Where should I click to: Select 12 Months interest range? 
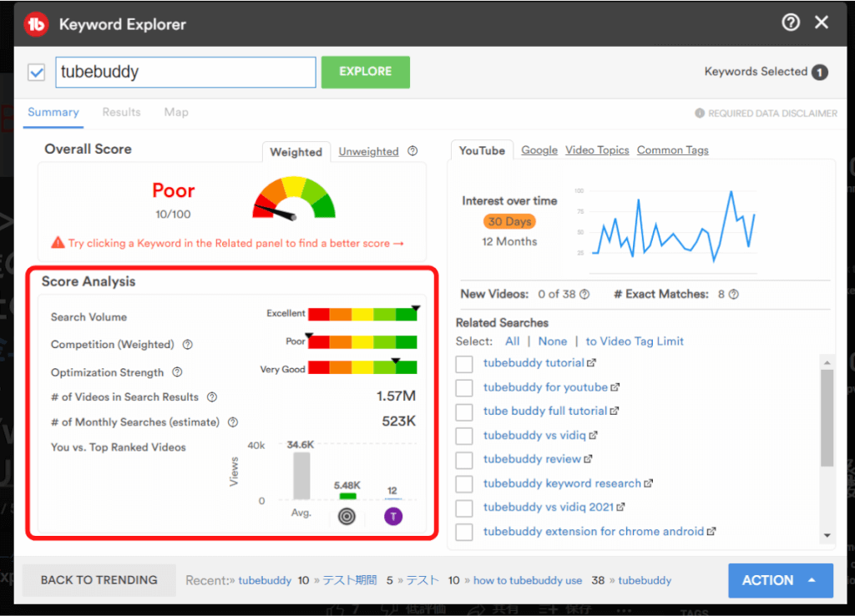[x=509, y=241]
